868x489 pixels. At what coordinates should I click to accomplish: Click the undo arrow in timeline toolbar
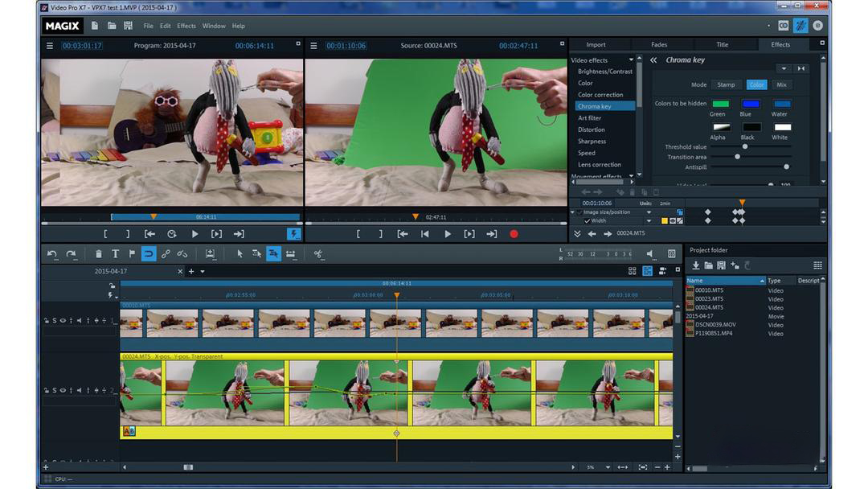tap(52, 254)
